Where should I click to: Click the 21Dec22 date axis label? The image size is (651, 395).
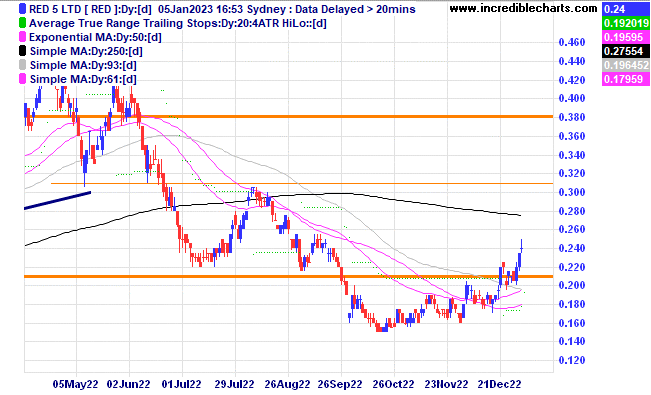click(x=499, y=384)
